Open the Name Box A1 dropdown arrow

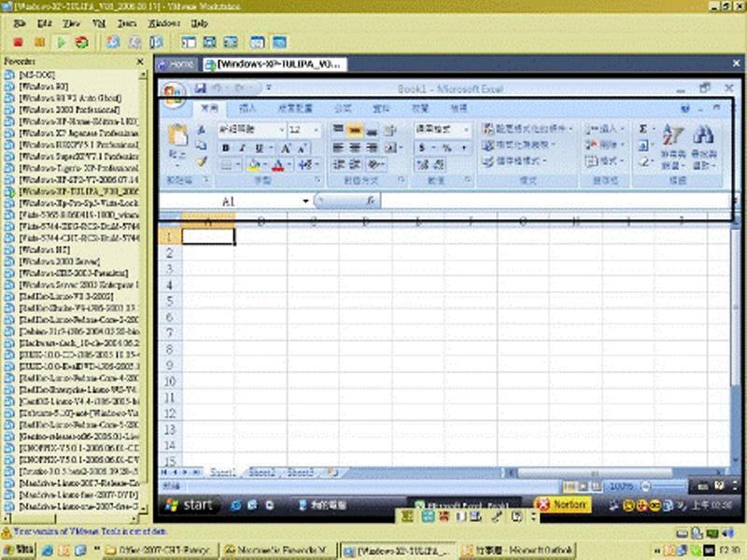coord(306,202)
